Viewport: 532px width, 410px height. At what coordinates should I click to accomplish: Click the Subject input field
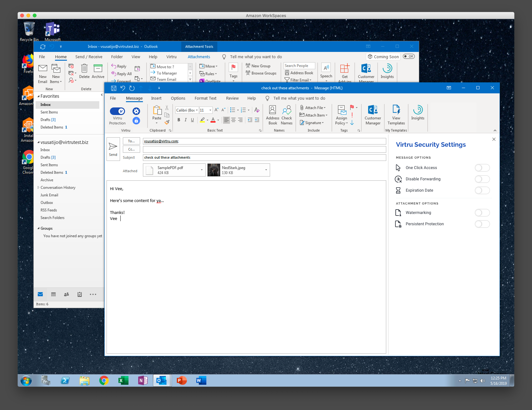pos(264,157)
